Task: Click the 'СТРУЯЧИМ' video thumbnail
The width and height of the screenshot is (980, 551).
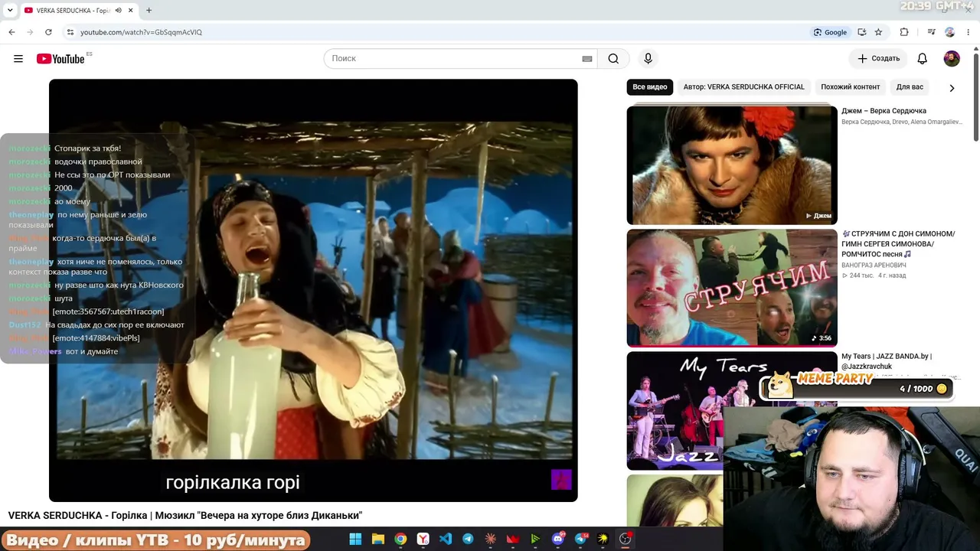Action: click(x=732, y=289)
